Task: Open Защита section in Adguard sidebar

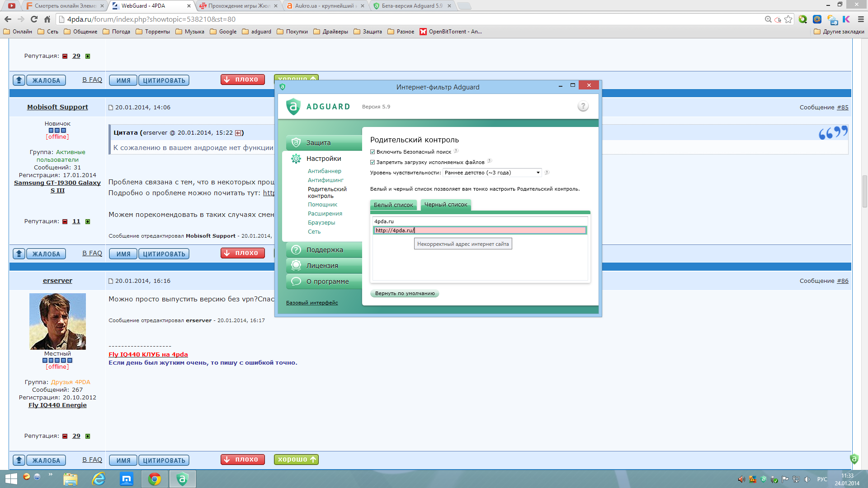Action: pos(324,143)
